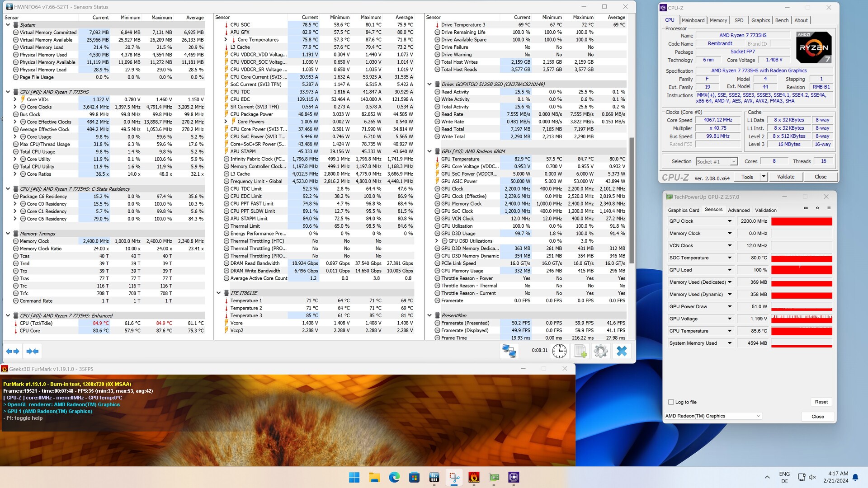The image size is (868, 488).
Task: Click GPU-Z screenshot camera icon
Action: [806, 208]
